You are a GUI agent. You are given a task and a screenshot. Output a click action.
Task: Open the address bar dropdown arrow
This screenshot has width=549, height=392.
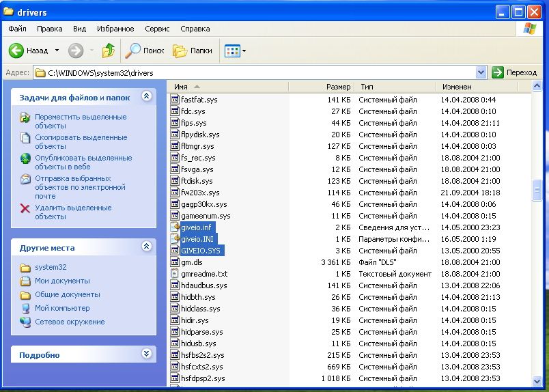click(481, 72)
